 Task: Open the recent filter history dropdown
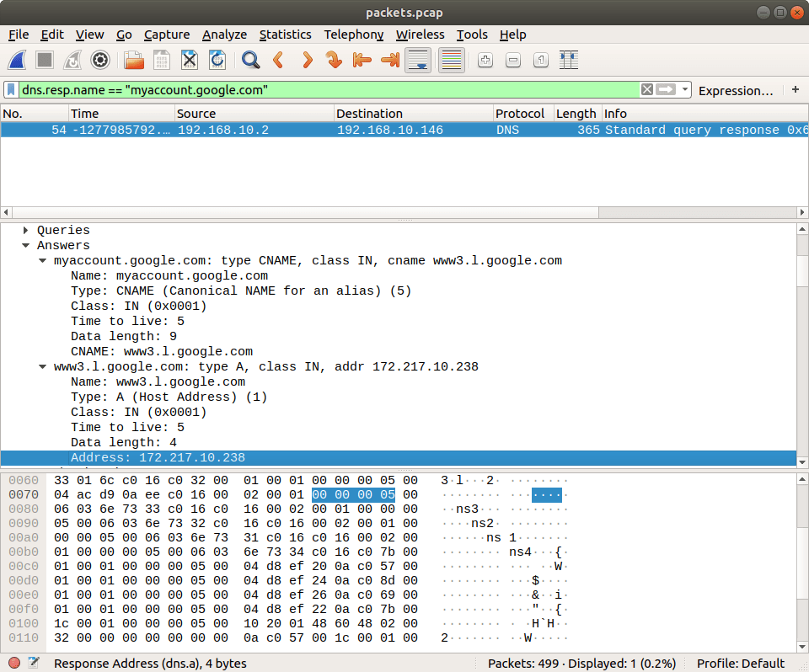click(x=685, y=90)
